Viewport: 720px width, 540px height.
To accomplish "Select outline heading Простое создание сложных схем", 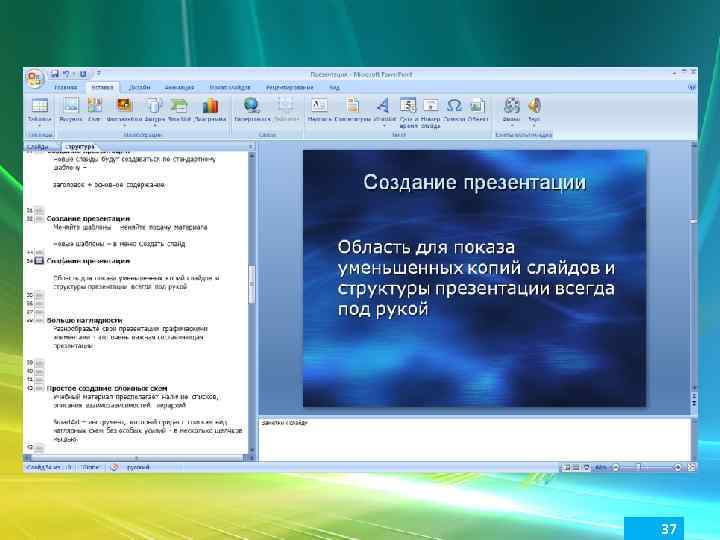I will [107, 388].
